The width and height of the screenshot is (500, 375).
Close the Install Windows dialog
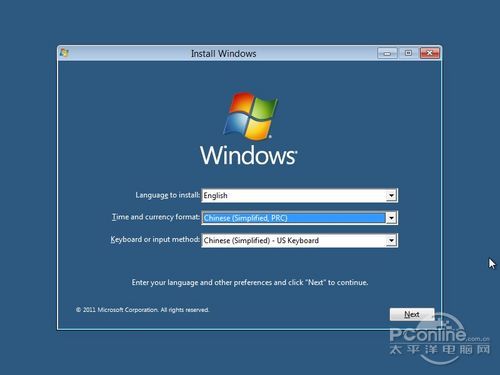pyautogui.click(x=430, y=53)
